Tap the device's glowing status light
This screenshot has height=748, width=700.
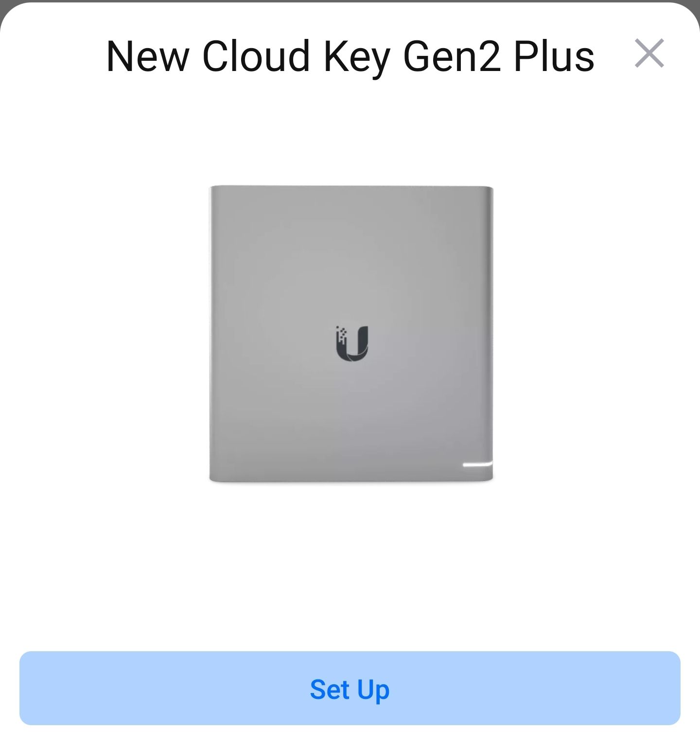pyautogui.click(x=477, y=465)
